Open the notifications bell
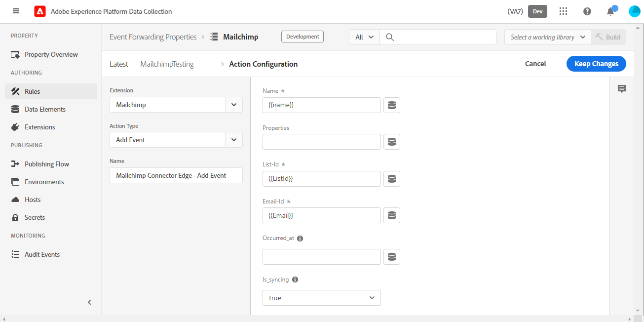The height and width of the screenshot is (322, 644). pyautogui.click(x=610, y=11)
